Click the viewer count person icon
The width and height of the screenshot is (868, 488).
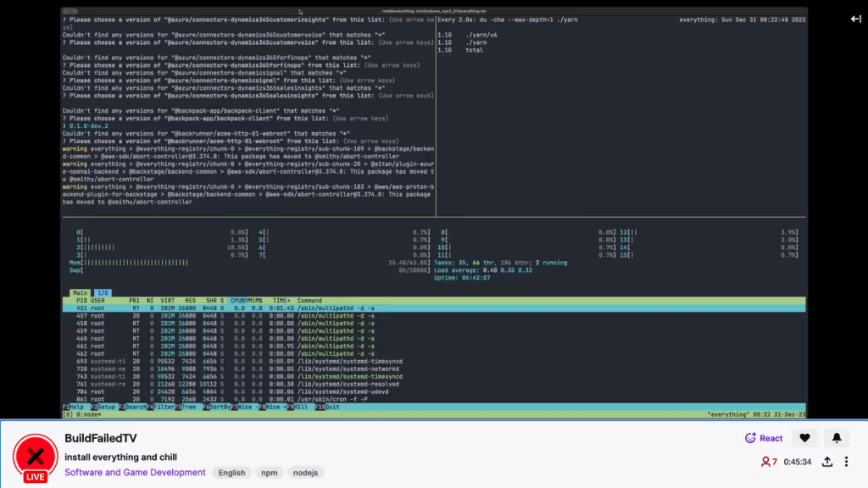(765, 462)
